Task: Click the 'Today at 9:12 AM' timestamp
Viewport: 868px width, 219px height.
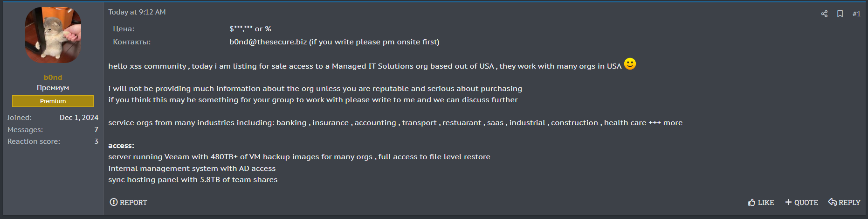Action: click(x=137, y=12)
